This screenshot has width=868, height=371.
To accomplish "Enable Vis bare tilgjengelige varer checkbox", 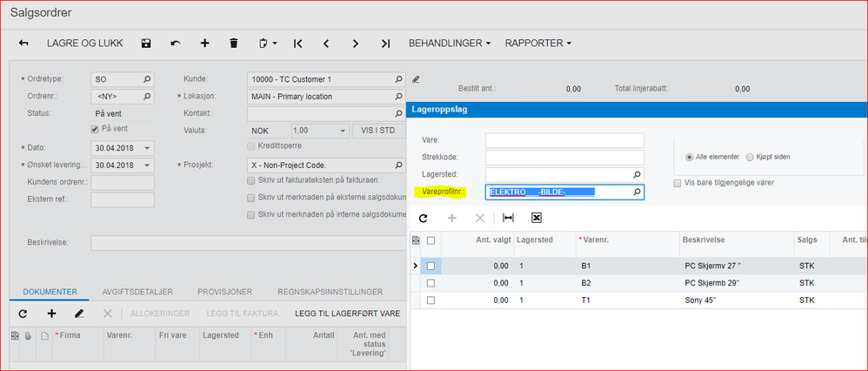I will point(678,183).
